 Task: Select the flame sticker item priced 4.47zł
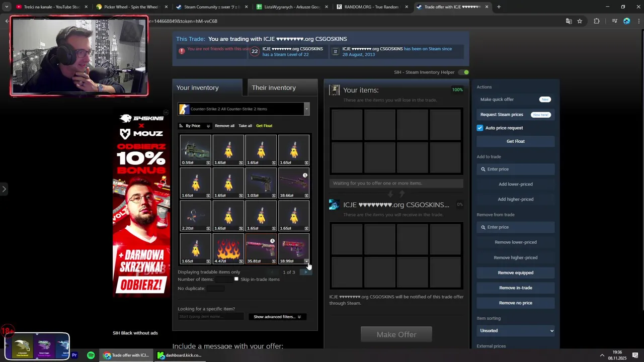tap(228, 248)
